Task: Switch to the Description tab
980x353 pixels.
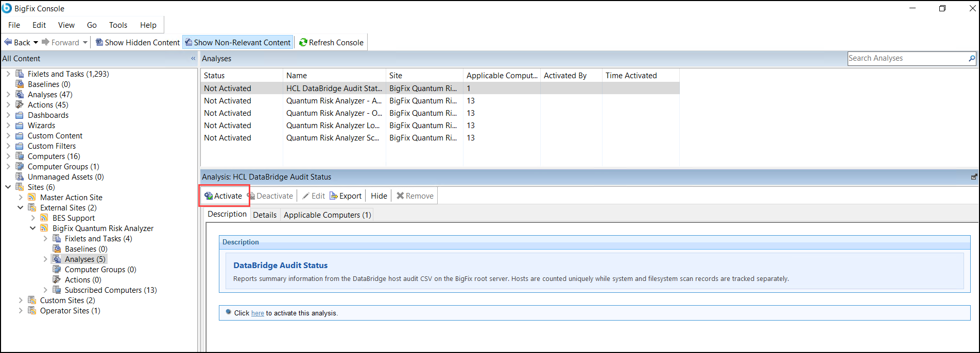Action: [227, 214]
